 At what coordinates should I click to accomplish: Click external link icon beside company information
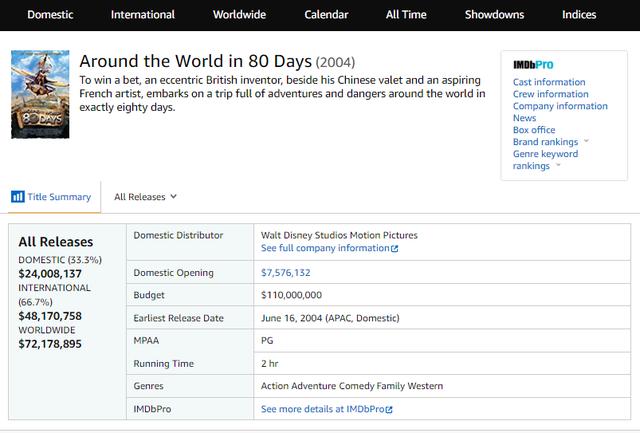[395, 248]
